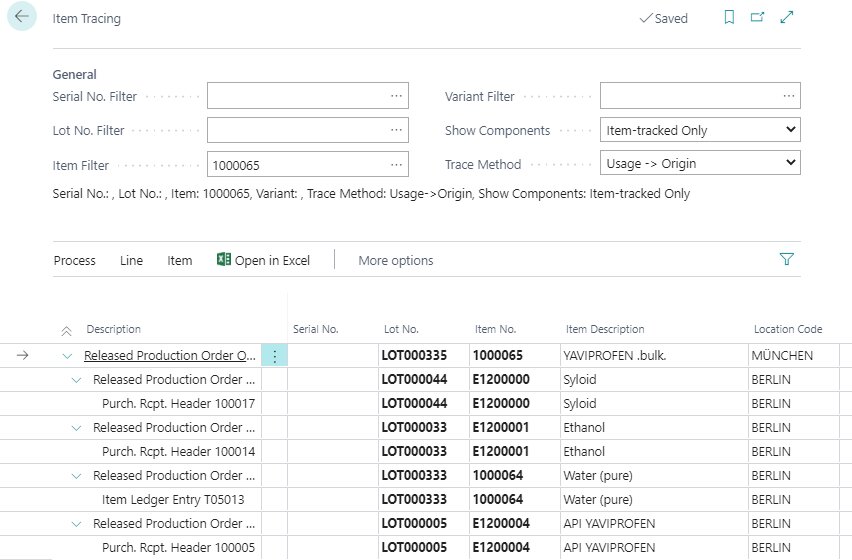This screenshot has width=852, height=560.
Task: Collapse all rows using header chevron
Action: click(67, 330)
